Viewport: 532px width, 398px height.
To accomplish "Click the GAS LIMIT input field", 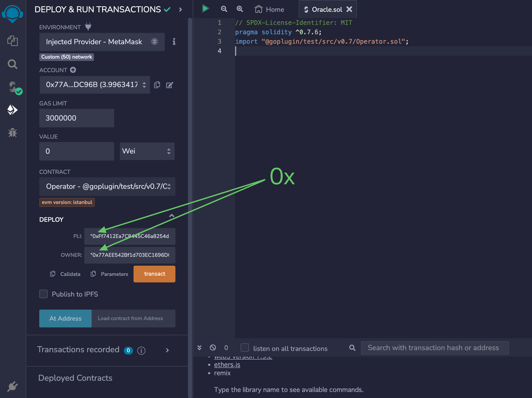I will click(x=76, y=118).
